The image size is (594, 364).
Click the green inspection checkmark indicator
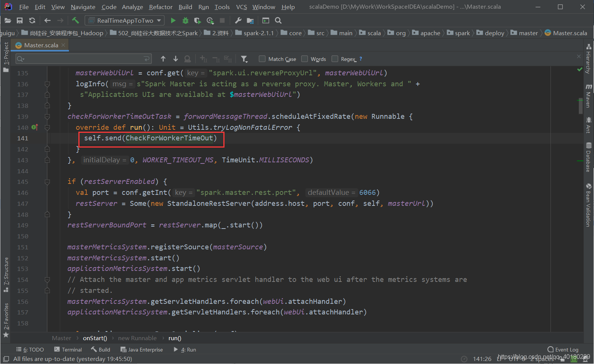(x=580, y=69)
